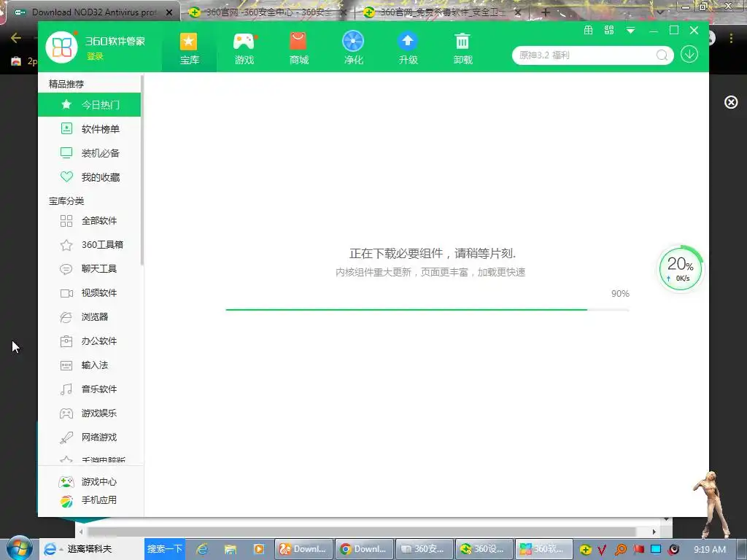Open the 游戏 games tab

tap(244, 49)
